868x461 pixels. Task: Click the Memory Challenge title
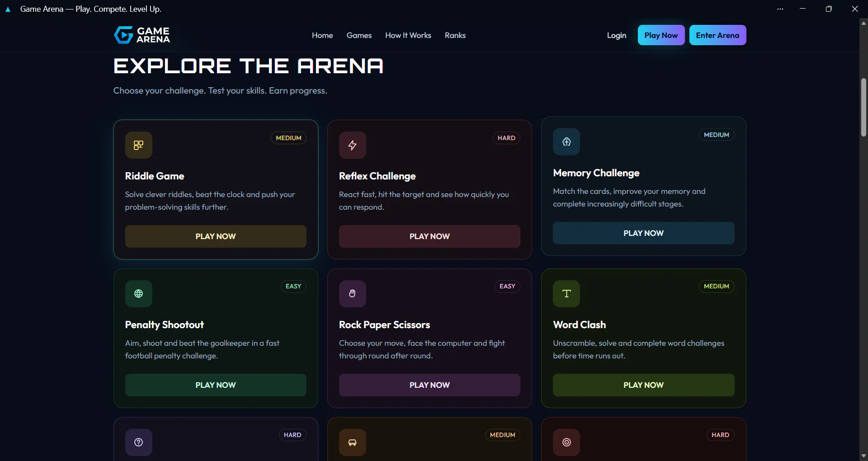pos(596,173)
